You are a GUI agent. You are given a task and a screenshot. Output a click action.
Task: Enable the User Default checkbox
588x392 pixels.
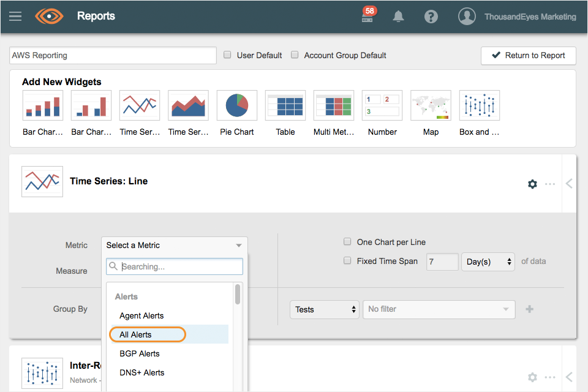coord(227,55)
